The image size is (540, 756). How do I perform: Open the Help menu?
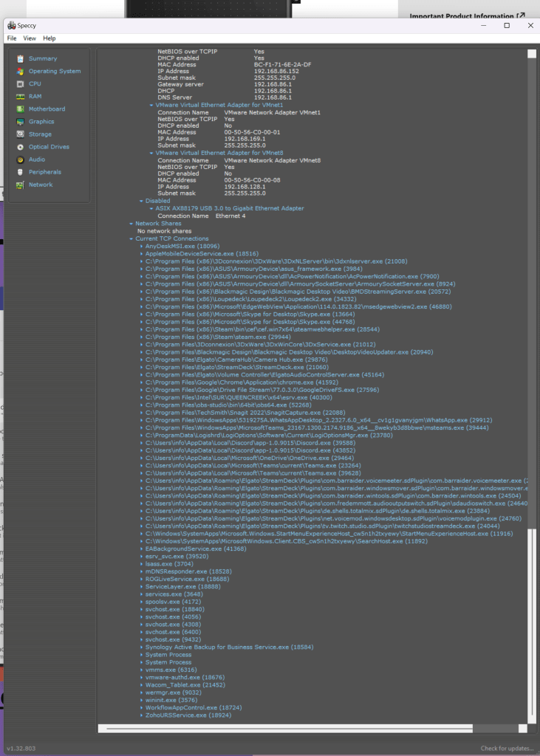49,38
